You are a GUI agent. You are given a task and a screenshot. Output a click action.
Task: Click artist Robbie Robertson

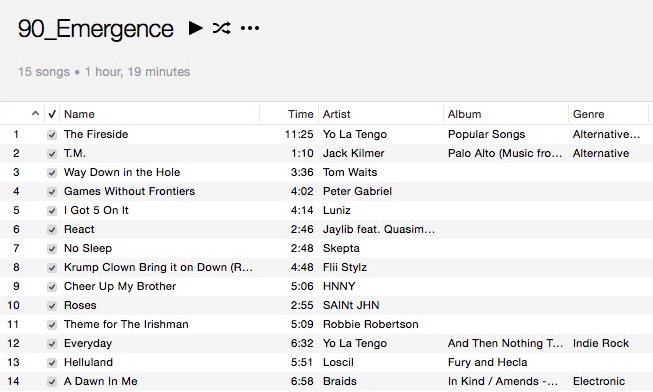[371, 324]
